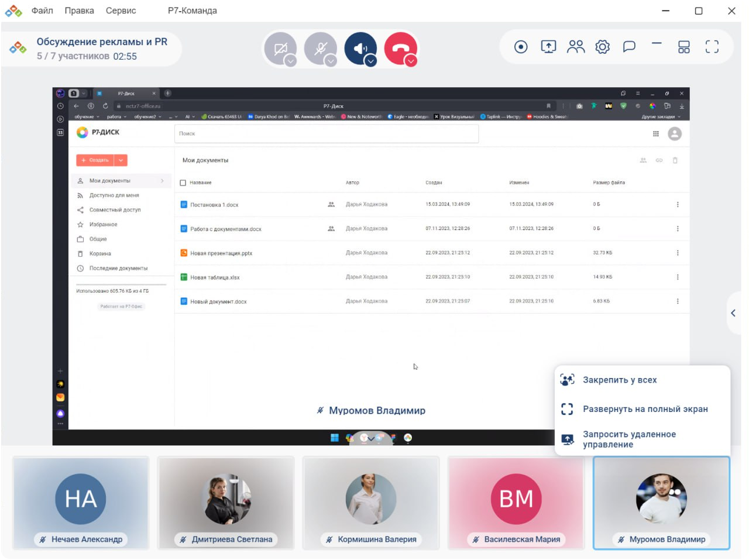Screen dimensions: 749x560
Task: Open conference settings gear
Action: click(602, 47)
